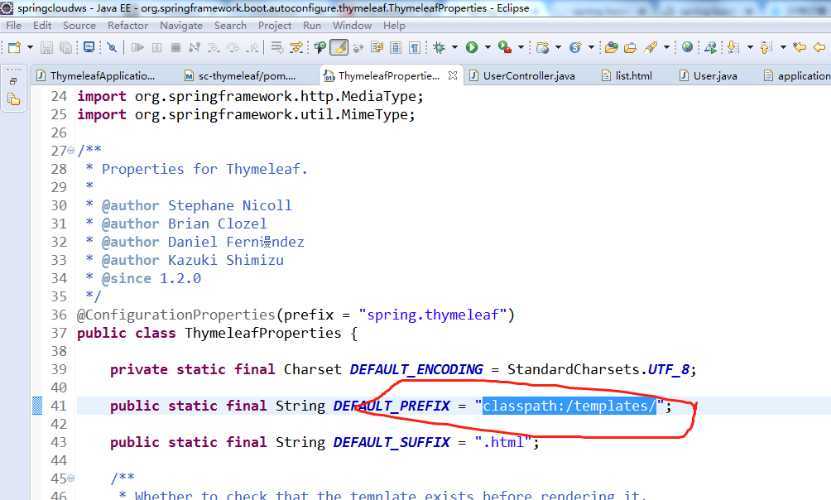This screenshot has width=831, height=500.
Task: Open the Run menu
Action: [x=312, y=25]
